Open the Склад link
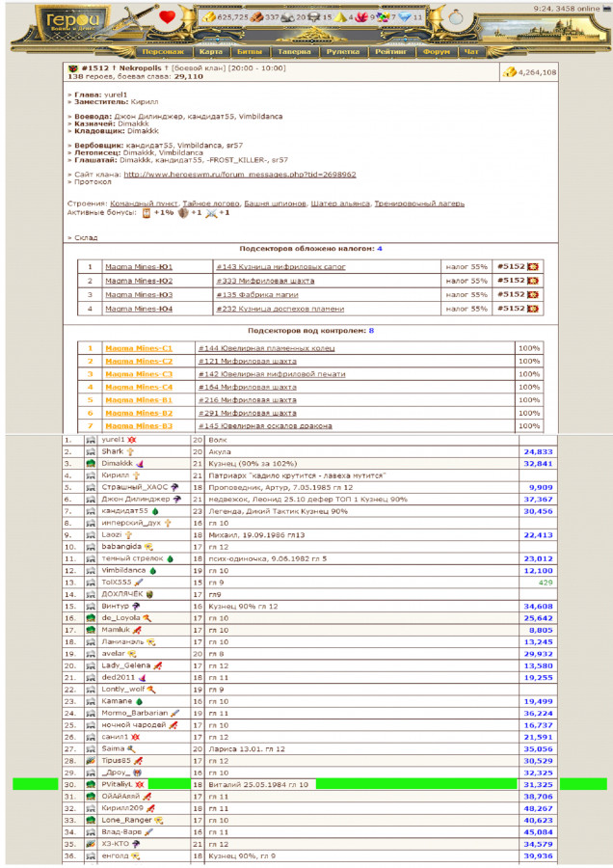The height and width of the screenshot is (868, 613). [x=86, y=237]
